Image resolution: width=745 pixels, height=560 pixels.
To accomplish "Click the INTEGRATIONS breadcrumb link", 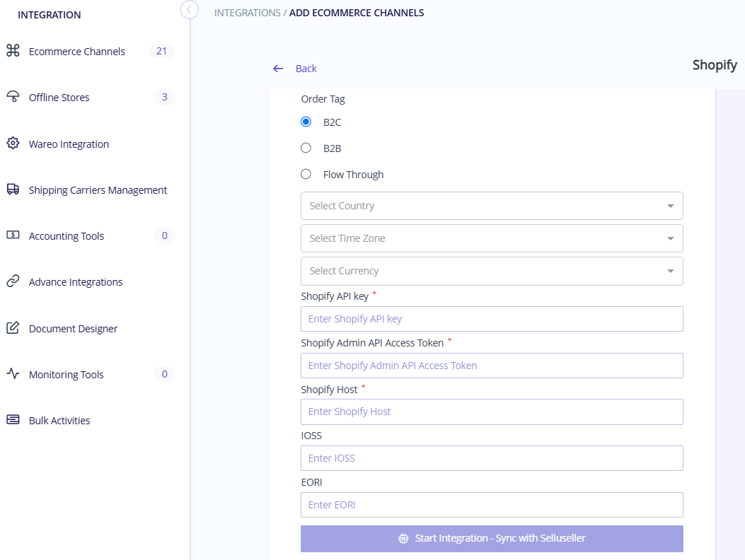I will click(x=247, y=12).
